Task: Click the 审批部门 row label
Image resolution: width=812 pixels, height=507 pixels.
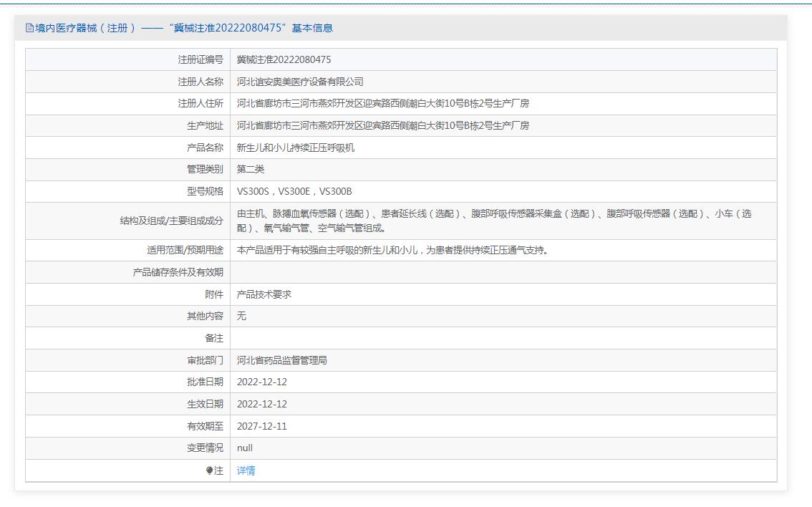Action: pos(205,360)
